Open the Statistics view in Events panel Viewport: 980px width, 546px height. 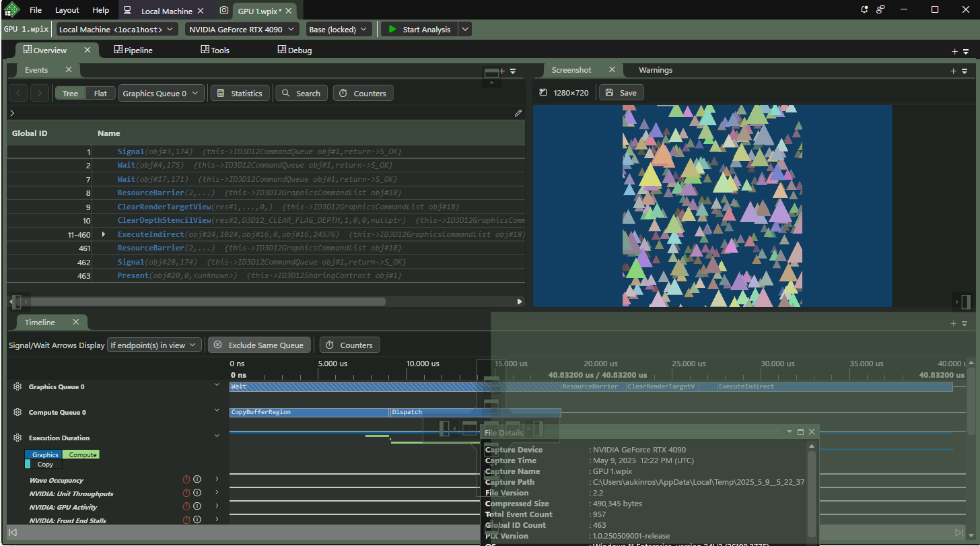coord(240,94)
